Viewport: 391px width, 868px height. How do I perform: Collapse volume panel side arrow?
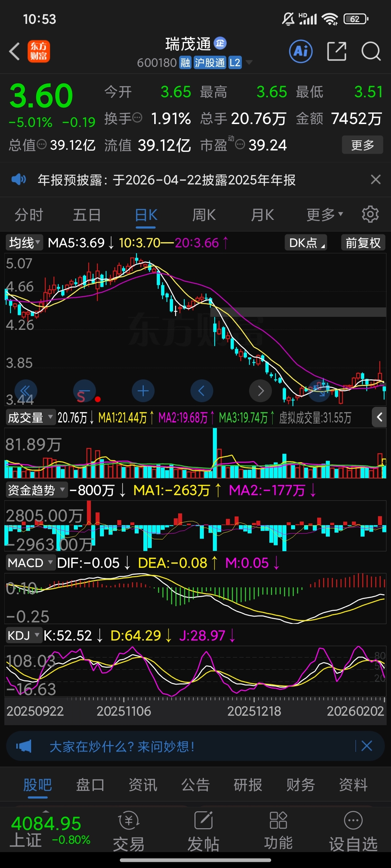pos(379,417)
